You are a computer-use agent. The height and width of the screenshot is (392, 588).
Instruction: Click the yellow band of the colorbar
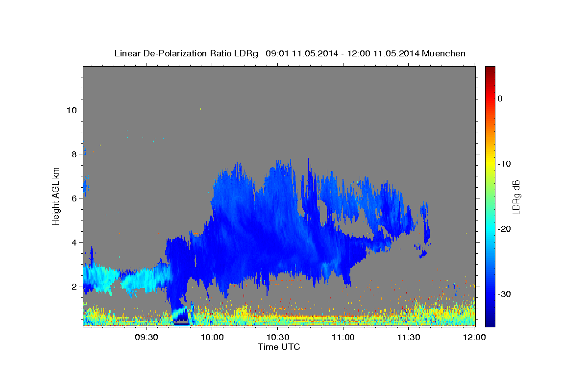(490, 162)
